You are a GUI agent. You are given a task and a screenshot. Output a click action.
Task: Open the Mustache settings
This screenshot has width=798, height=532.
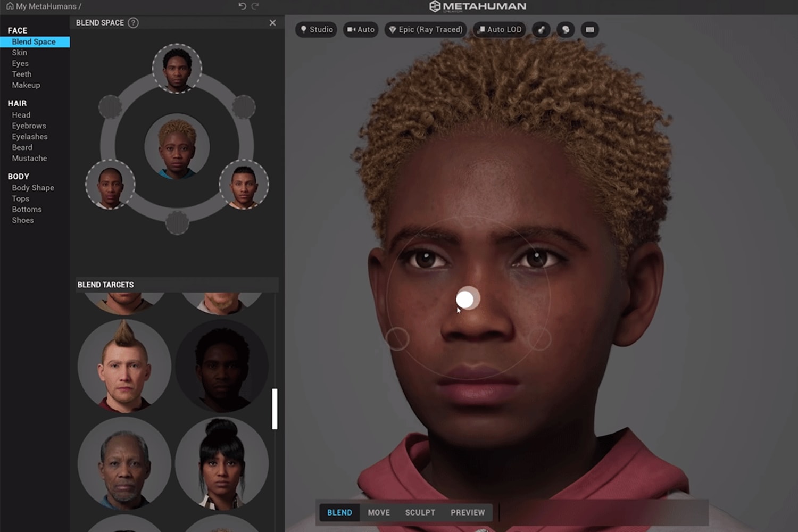click(30, 159)
